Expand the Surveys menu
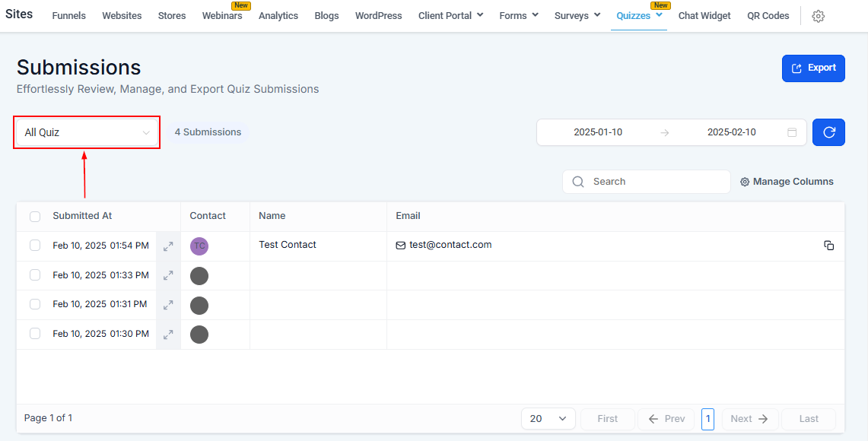The height and width of the screenshot is (441, 868). coord(577,15)
